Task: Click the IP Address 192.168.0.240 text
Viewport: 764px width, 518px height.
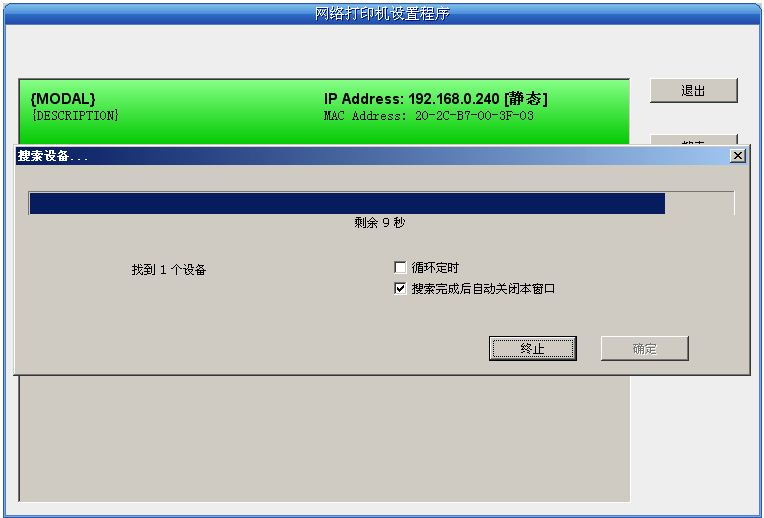Action: click(436, 99)
